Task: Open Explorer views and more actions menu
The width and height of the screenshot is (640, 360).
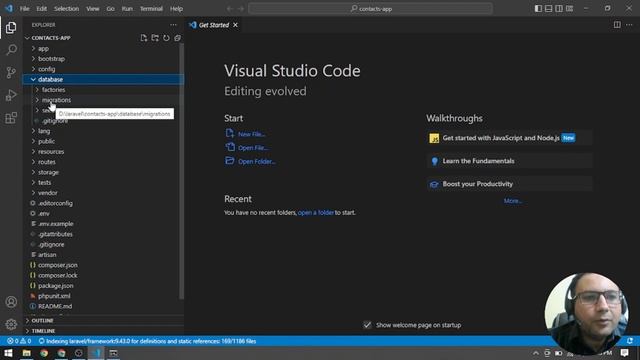Action: pos(173,25)
